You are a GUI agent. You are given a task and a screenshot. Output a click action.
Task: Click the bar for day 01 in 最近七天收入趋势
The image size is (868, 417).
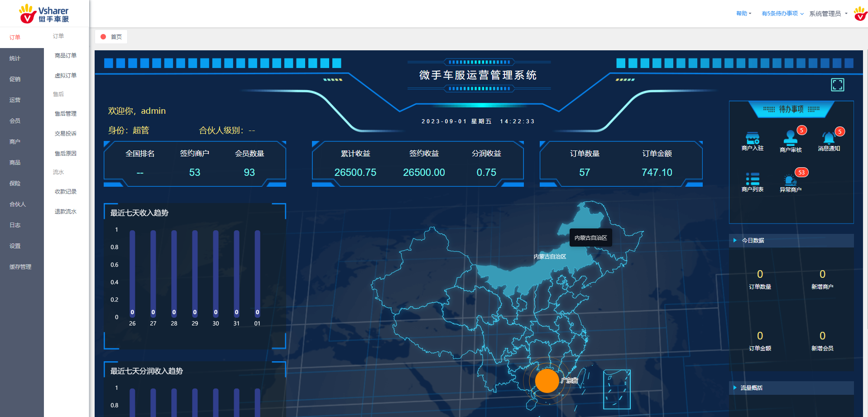click(x=257, y=273)
